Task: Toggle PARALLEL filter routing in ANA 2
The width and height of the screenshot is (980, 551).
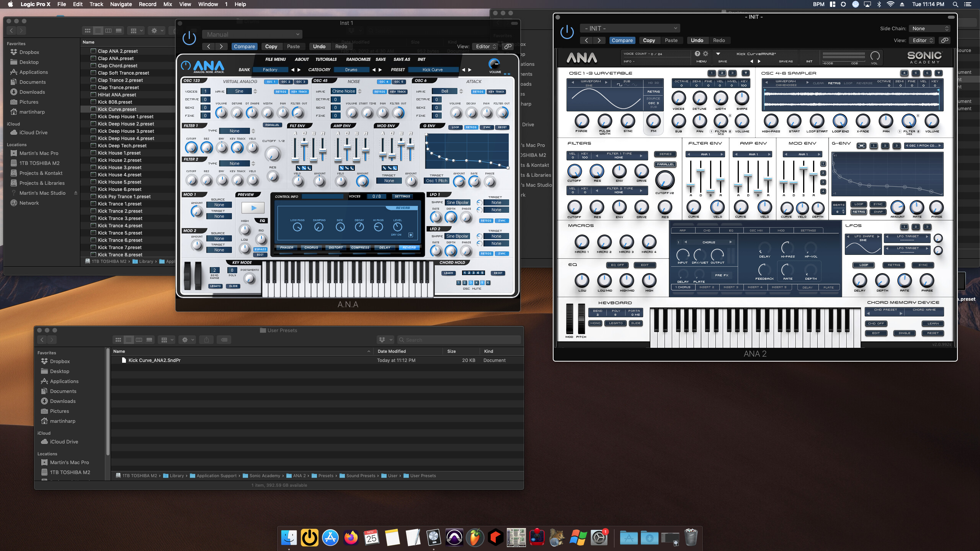Action: [665, 164]
